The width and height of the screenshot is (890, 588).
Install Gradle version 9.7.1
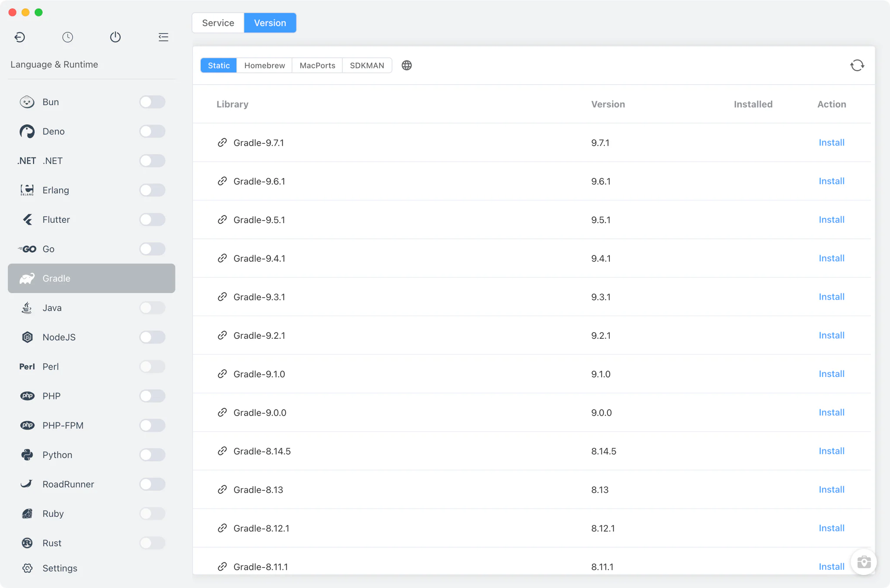point(831,142)
